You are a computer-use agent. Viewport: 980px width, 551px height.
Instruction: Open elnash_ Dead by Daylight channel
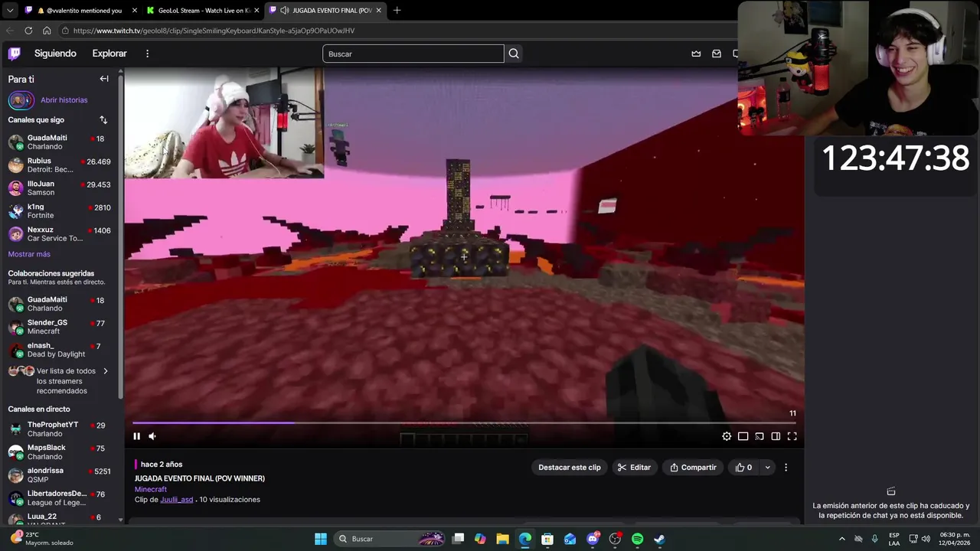point(60,350)
